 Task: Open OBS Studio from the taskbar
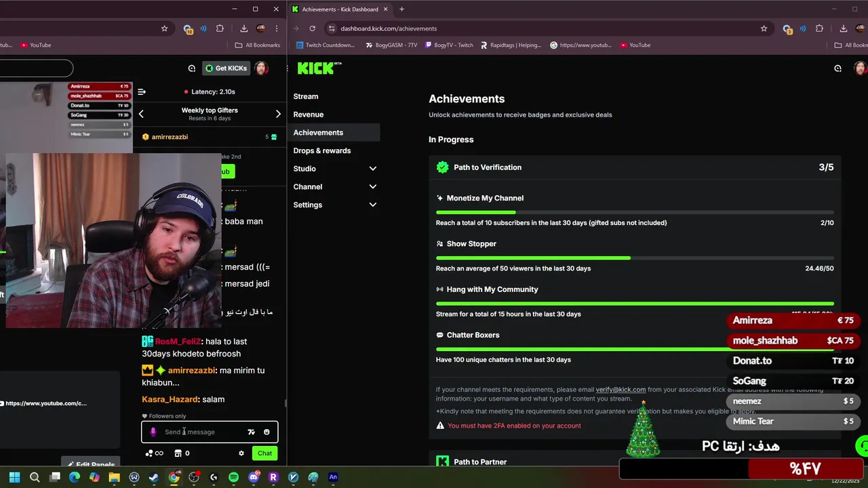pyautogui.click(x=194, y=477)
